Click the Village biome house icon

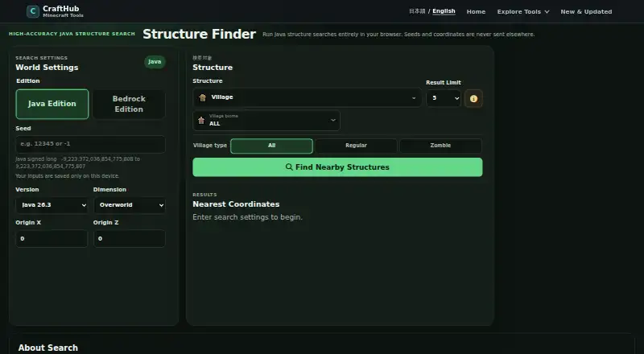click(x=201, y=121)
